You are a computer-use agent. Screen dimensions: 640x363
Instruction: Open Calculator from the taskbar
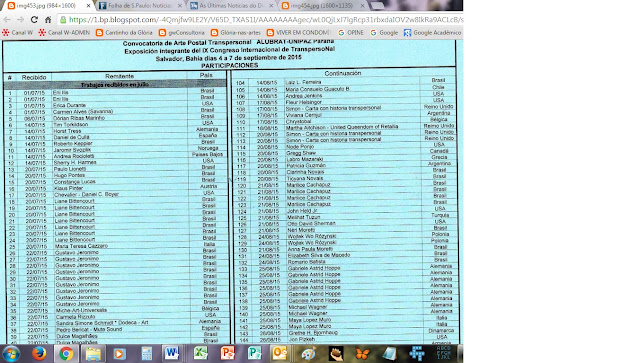click(147, 354)
